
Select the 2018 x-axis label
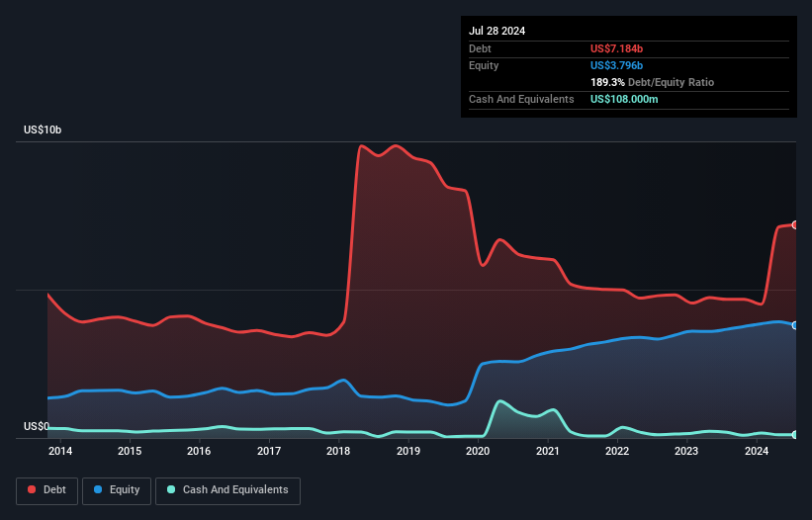[x=338, y=451]
